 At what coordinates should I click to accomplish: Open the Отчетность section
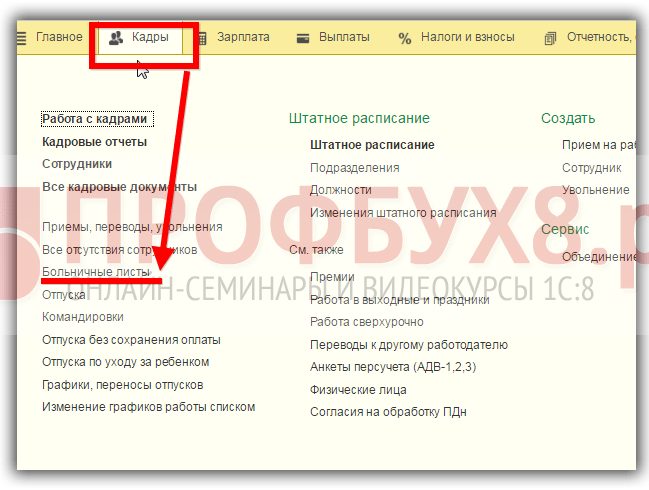tap(599, 37)
